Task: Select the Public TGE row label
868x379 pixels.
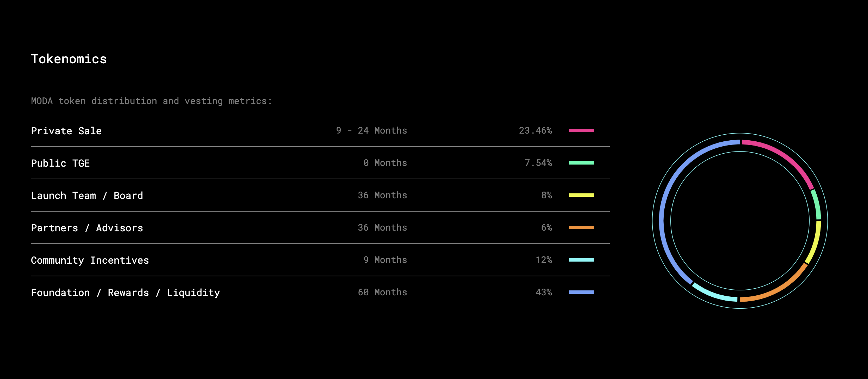Action: click(x=60, y=163)
